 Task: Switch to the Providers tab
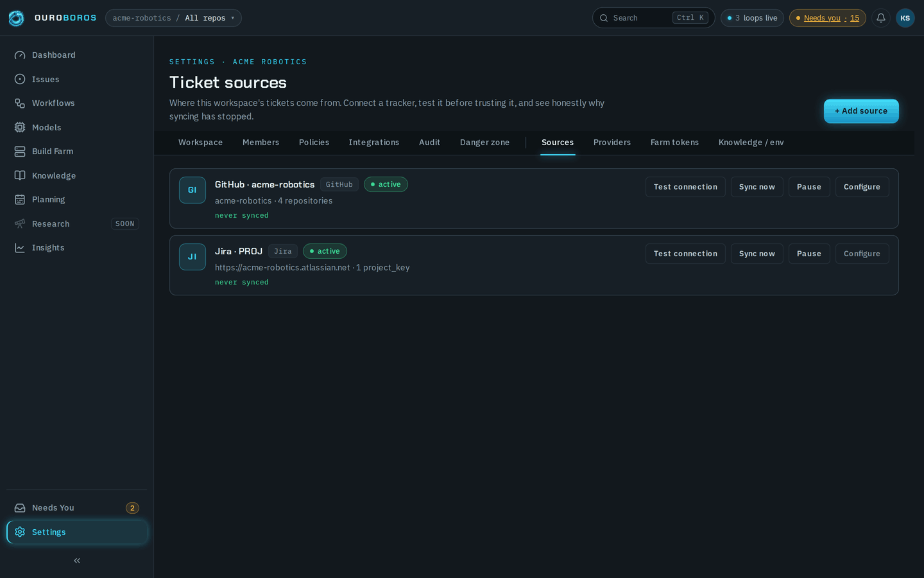(x=612, y=143)
